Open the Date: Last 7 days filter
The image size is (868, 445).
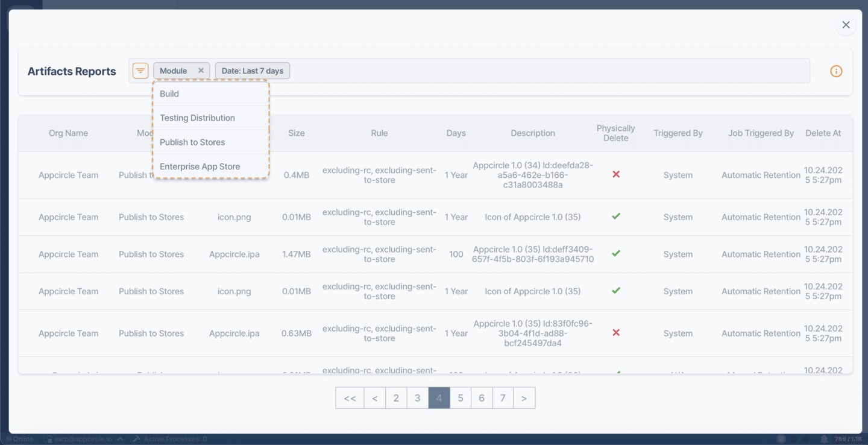(252, 70)
